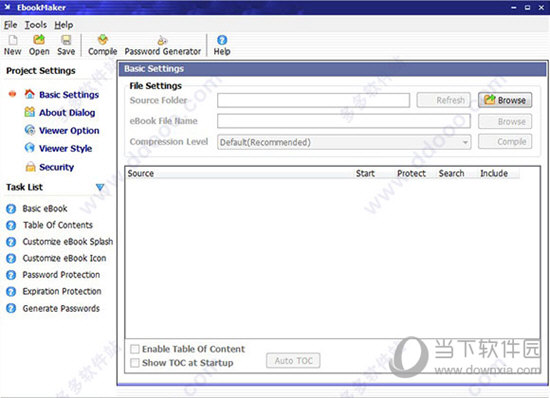This screenshot has width=550, height=398.
Task: Enable Table Of Content checkbox
Action: coord(135,349)
